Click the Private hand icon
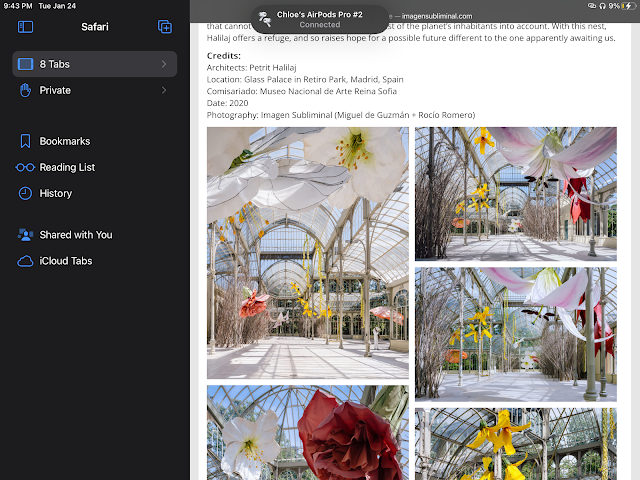 (25, 90)
